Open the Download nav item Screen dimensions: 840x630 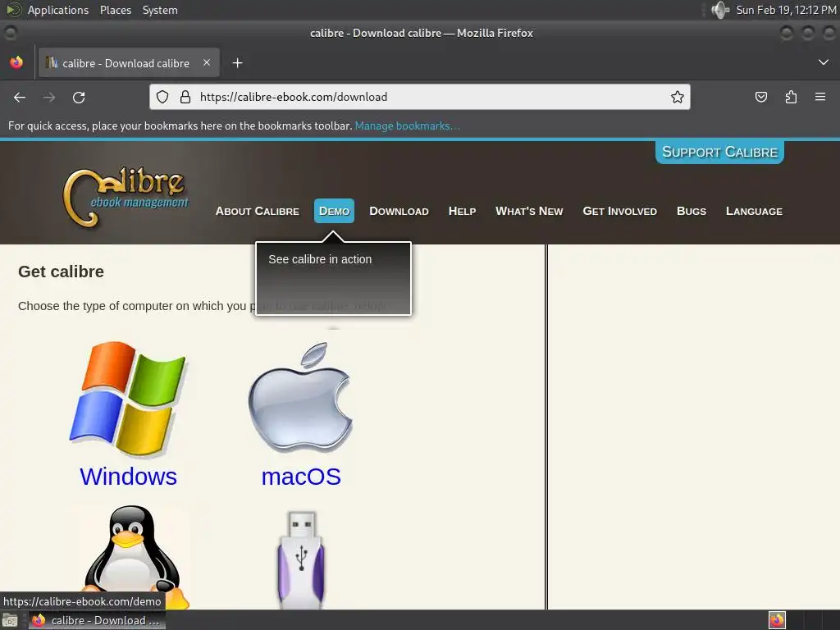[x=399, y=211]
